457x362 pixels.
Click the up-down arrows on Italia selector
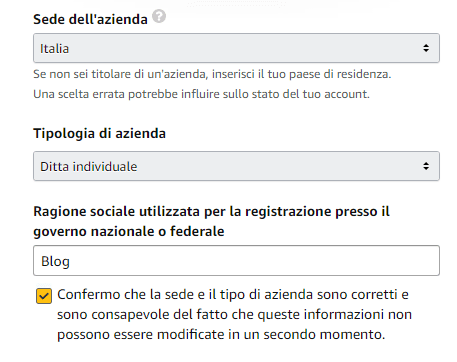tap(426, 48)
